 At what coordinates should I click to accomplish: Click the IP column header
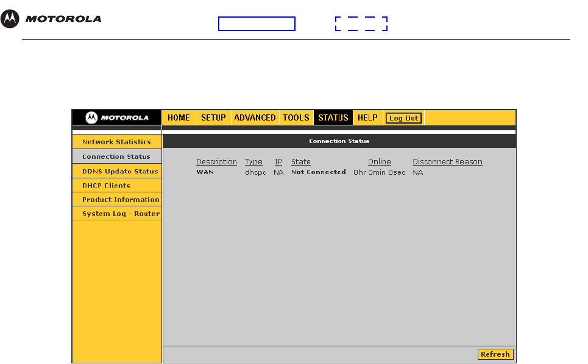(278, 162)
